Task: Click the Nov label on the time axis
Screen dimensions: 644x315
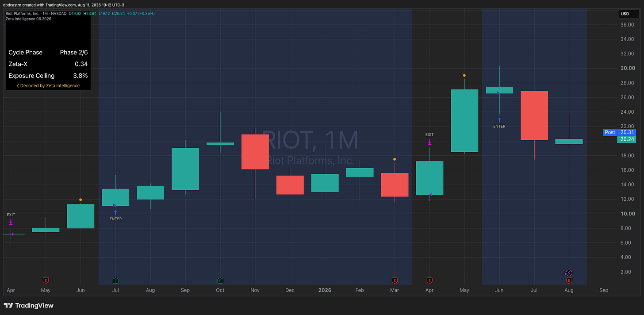Action: click(x=255, y=290)
